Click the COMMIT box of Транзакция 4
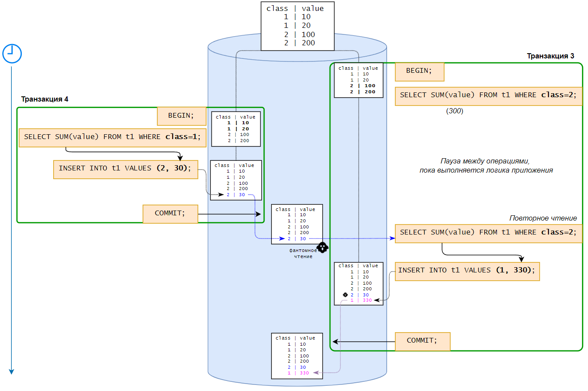 170,214
